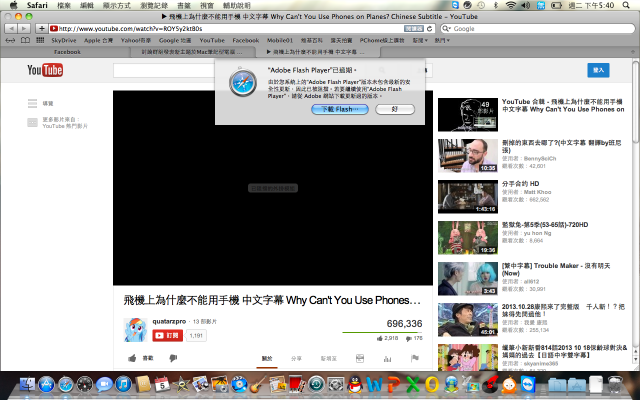Open the 分手合約 HD video thumbnail
The image size is (640, 400).
[x=468, y=197]
